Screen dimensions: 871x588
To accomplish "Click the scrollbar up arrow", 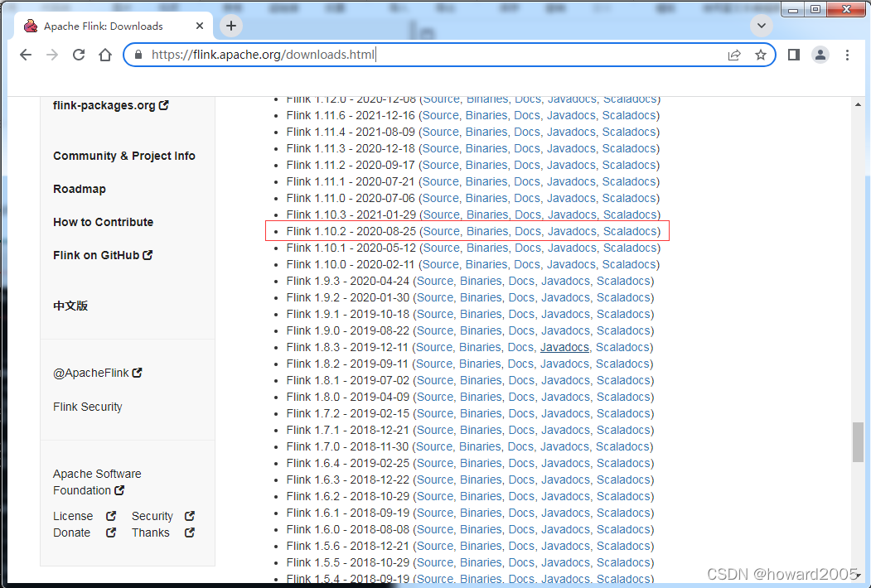I will coord(859,104).
